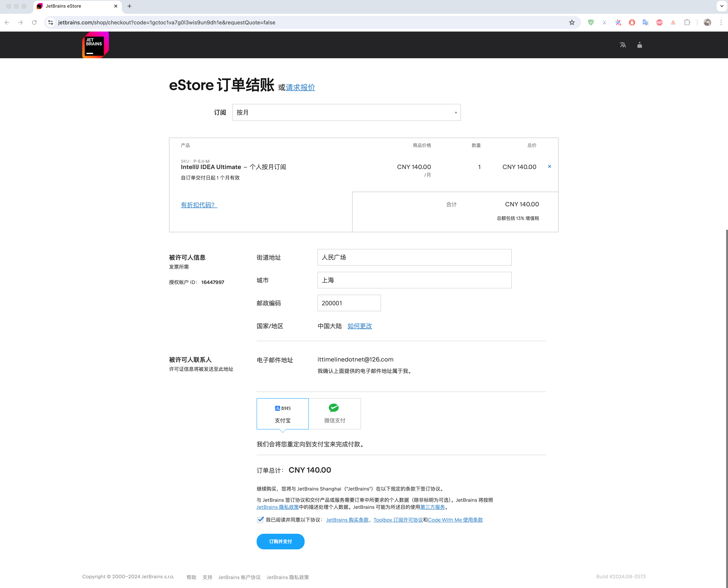This screenshot has height=588, width=728.
Task: Remove IntelliJ IDEA item with blue X
Action: point(549,166)
